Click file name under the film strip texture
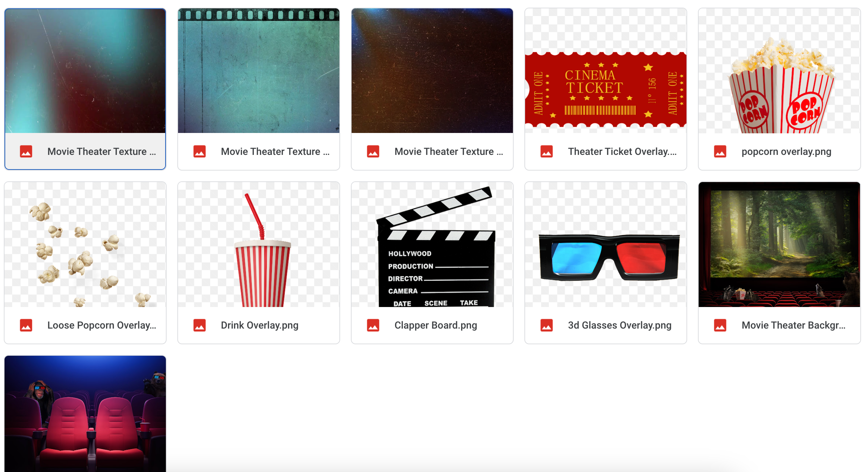This screenshot has width=868, height=472. coord(275,151)
